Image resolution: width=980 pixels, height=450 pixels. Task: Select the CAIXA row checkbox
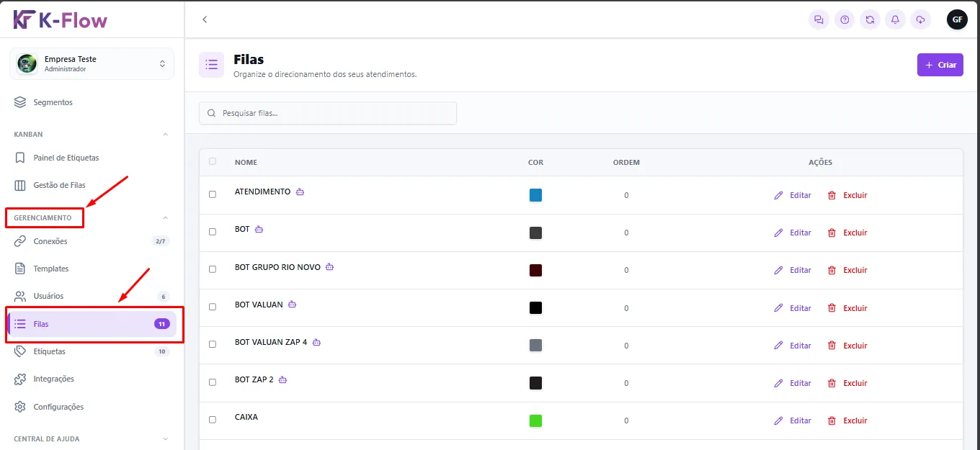pos(213,419)
